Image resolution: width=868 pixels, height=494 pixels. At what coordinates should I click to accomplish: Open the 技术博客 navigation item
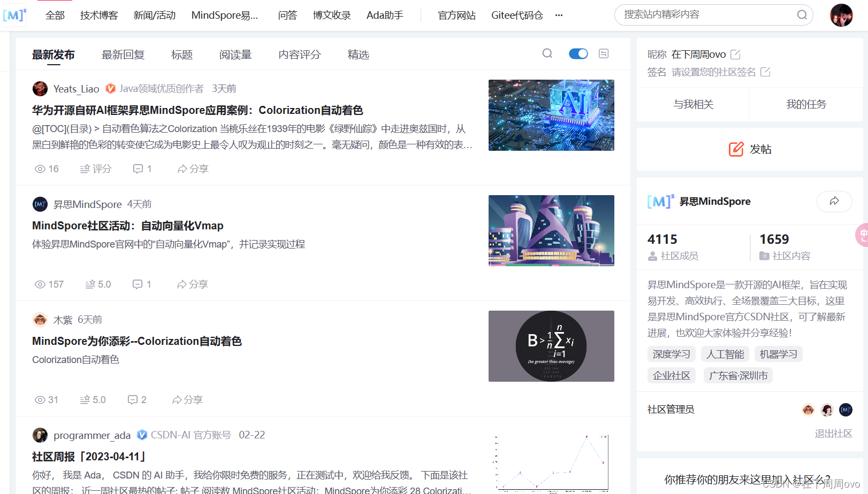(x=99, y=16)
